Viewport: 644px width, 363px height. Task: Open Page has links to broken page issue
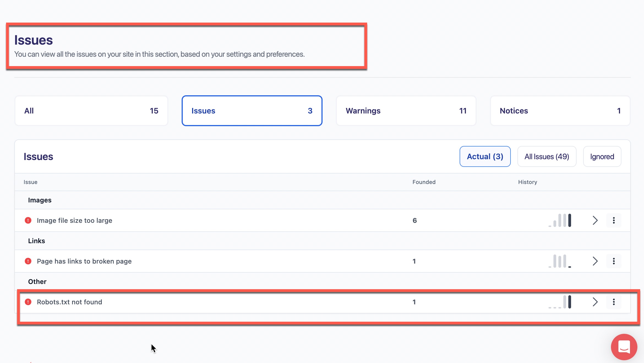click(x=84, y=261)
